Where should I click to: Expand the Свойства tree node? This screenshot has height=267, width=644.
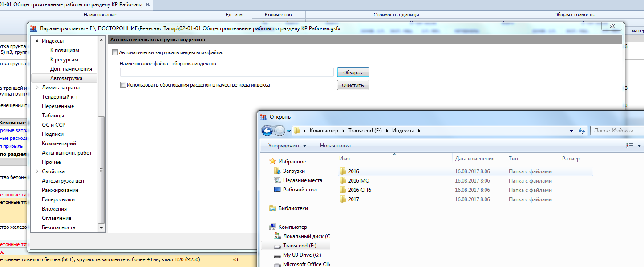37,171
